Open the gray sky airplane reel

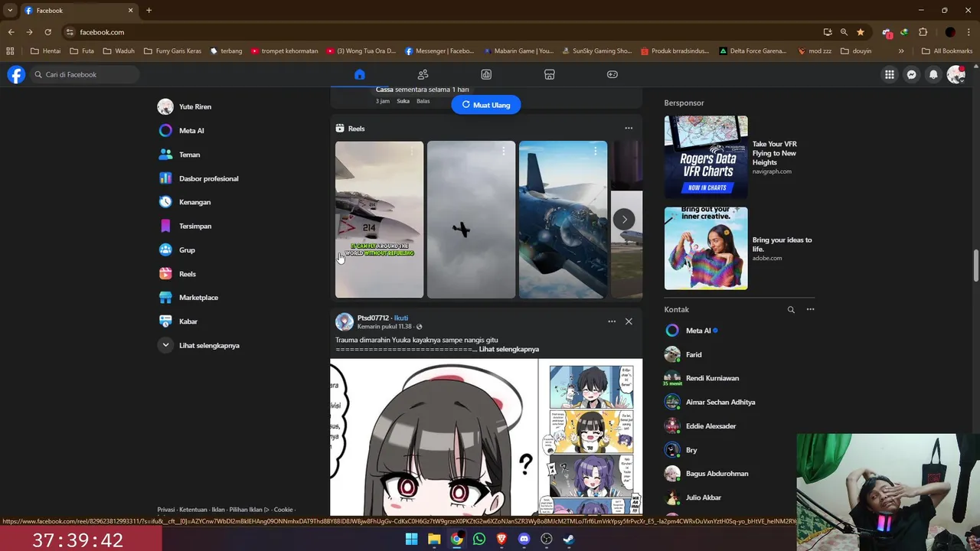(471, 220)
